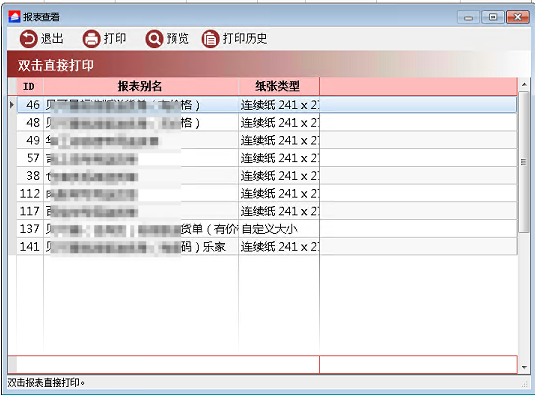Image resolution: width=535 pixels, height=395 pixels.
Task: Click 自定义大小 paper type cell
Action: [x=278, y=229]
